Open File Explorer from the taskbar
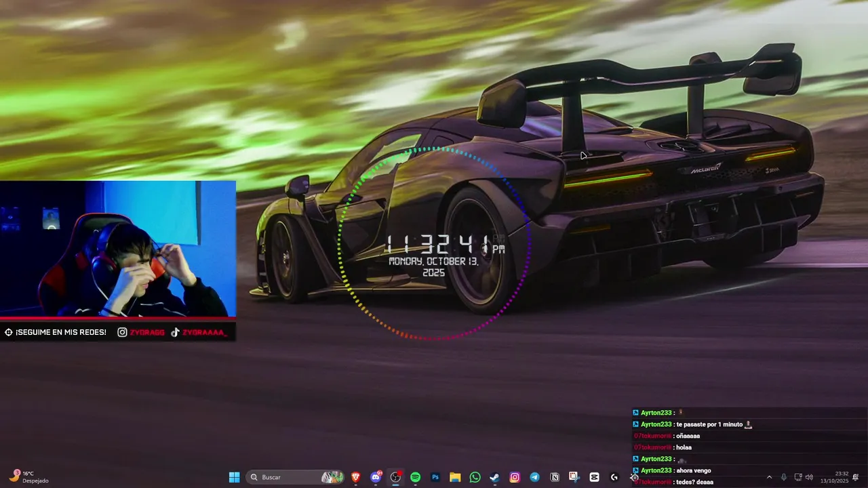This screenshot has height=488, width=868. click(x=455, y=477)
